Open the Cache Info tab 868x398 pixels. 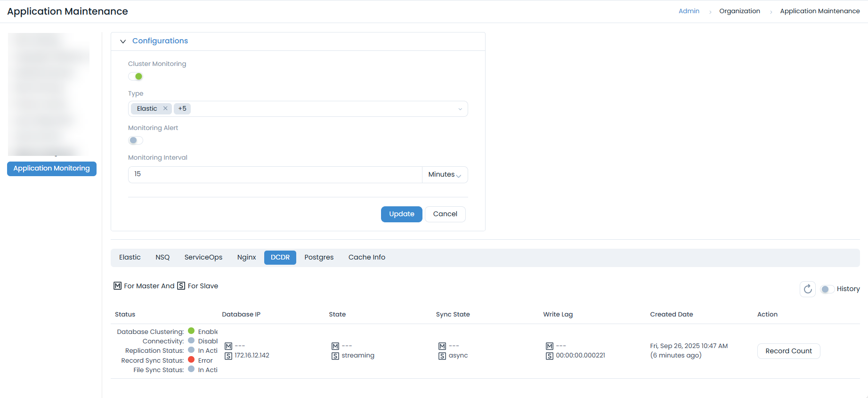click(x=366, y=257)
